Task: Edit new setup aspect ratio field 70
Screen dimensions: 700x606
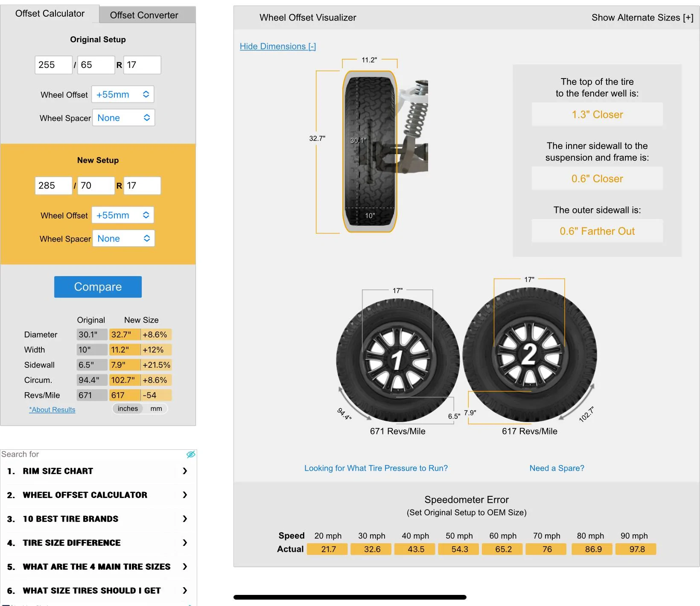Action: click(x=96, y=186)
